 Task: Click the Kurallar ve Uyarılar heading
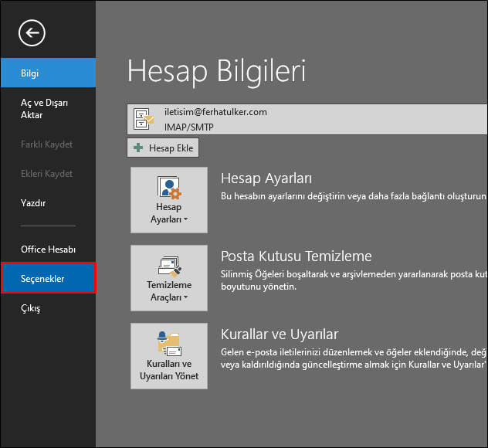click(x=280, y=334)
